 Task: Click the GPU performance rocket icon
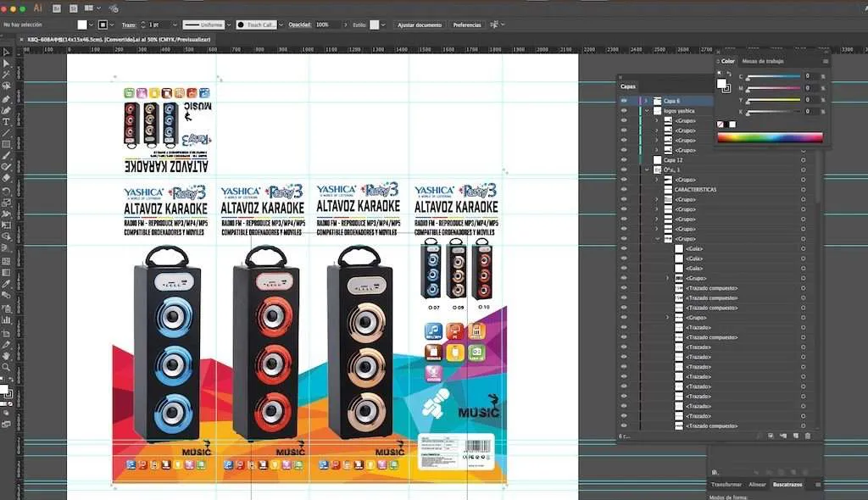tap(114, 8)
